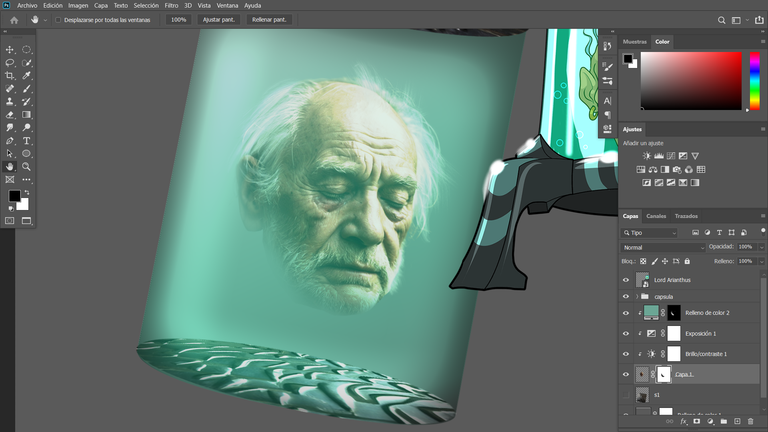Hide the Lord Arianthus layer

[625, 280]
